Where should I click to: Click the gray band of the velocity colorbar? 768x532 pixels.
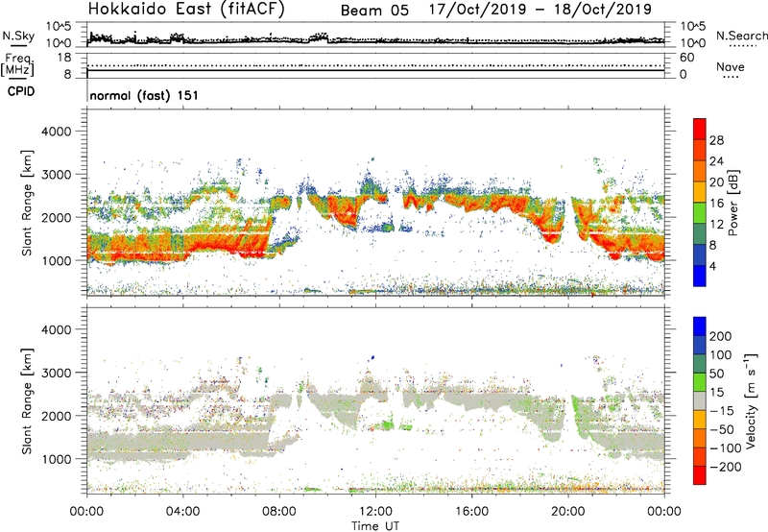tap(700, 401)
